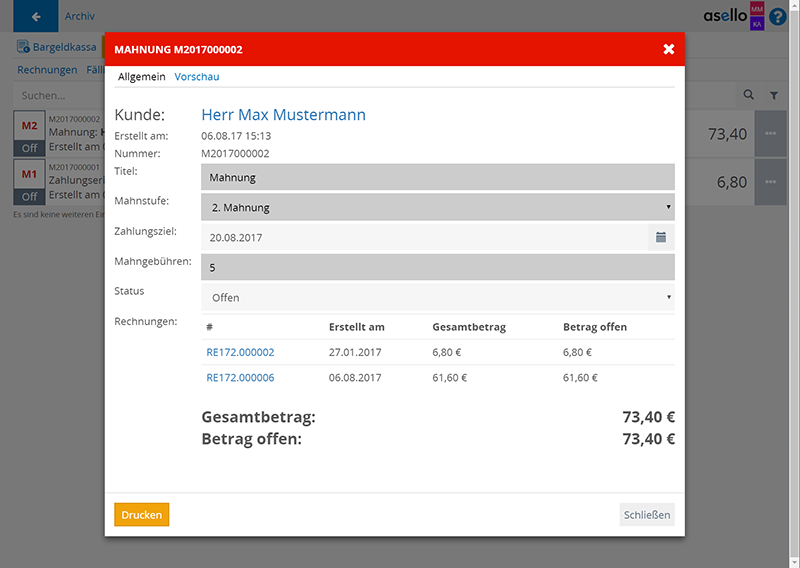Click the Schließen button
Image resolution: width=800 pixels, height=568 pixels.
tap(647, 515)
